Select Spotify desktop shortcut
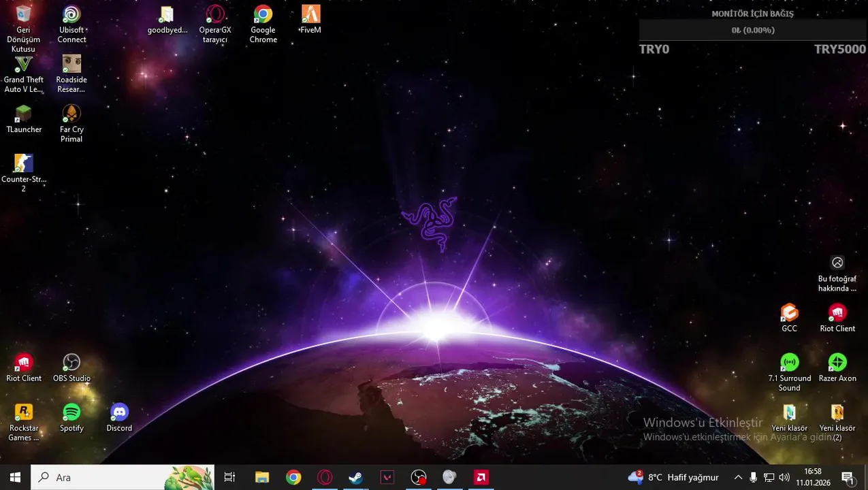 tap(71, 418)
